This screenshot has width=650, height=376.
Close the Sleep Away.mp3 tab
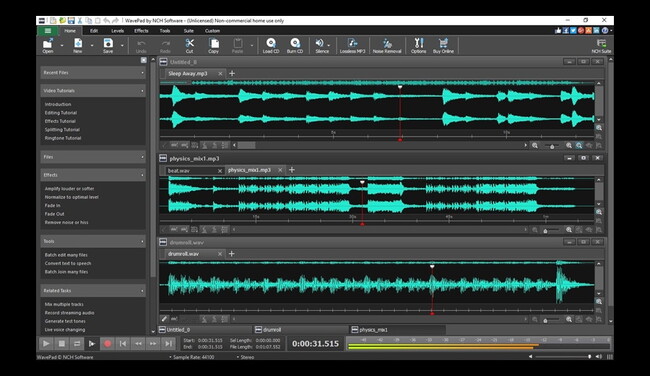point(220,74)
